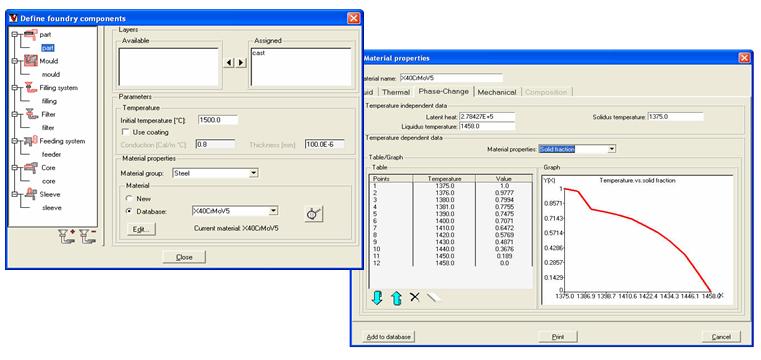Click the Solidus temperature field

(x=676, y=117)
